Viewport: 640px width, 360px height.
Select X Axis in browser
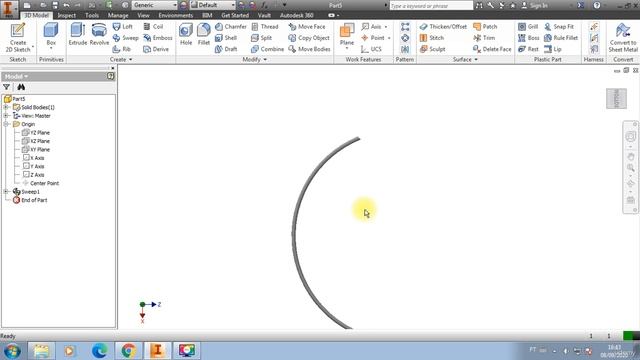(x=33, y=158)
